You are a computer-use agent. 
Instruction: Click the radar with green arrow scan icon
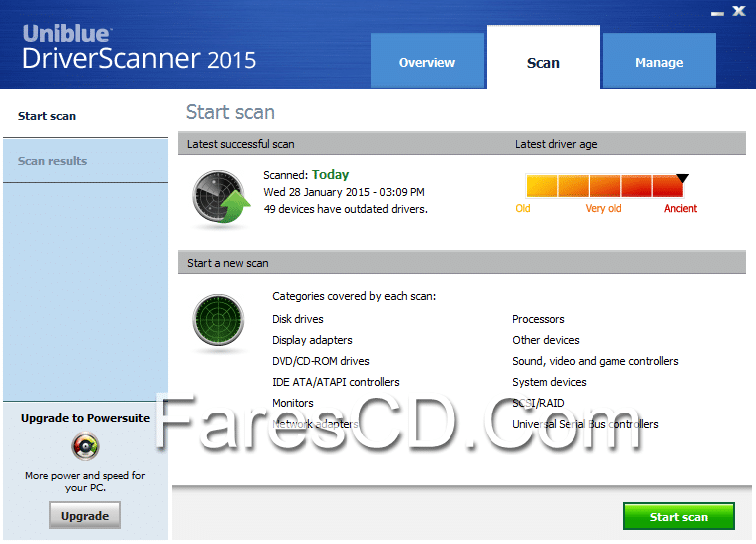click(221, 197)
